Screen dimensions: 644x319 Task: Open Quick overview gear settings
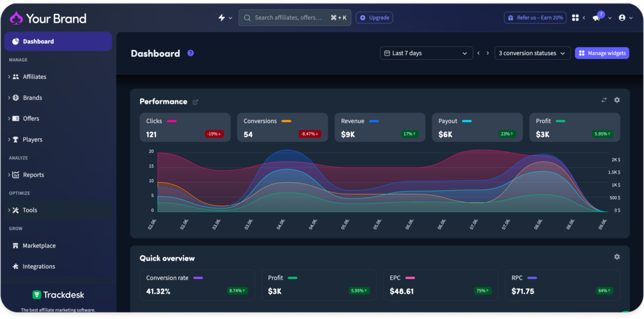click(617, 256)
